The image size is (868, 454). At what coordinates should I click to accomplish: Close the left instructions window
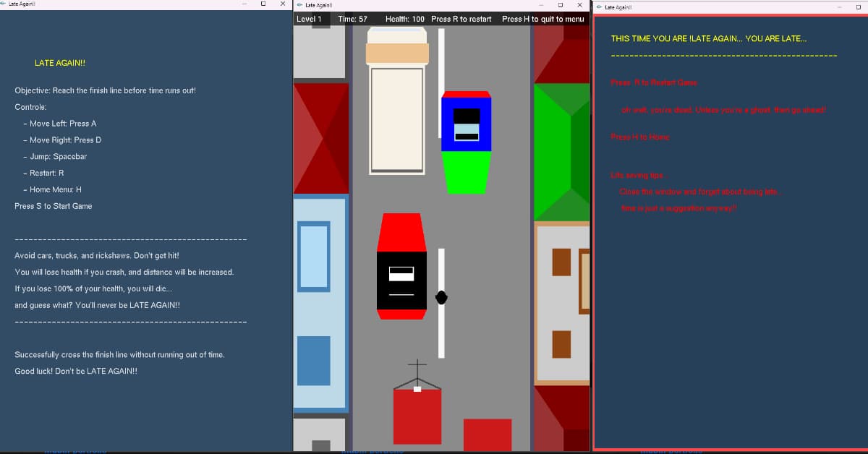[282, 4]
